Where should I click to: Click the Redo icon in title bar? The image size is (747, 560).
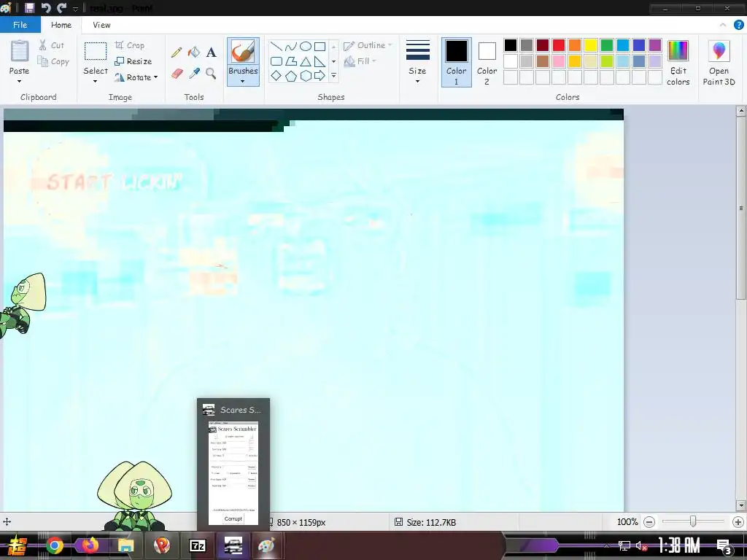(x=61, y=7)
